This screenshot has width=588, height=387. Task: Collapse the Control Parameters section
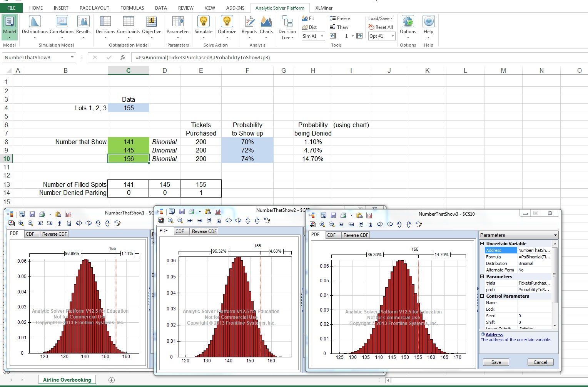[x=482, y=296]
